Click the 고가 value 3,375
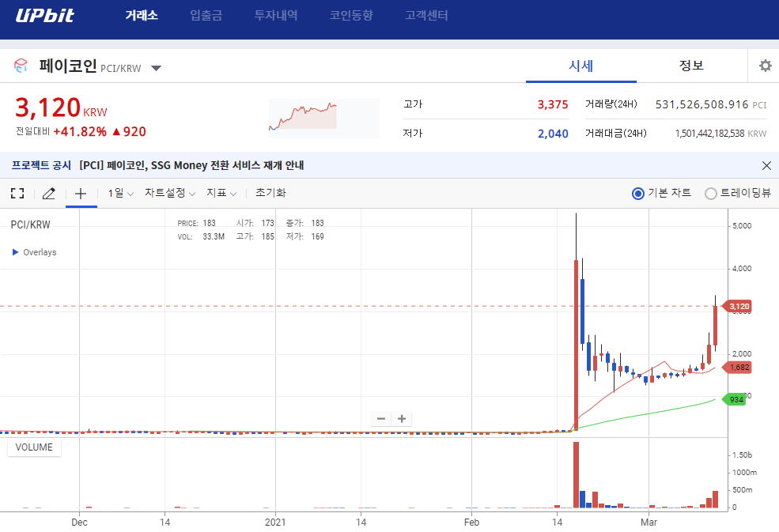This screenshot has height=532, width=779. pyautogui.click(x=553, y=104)
